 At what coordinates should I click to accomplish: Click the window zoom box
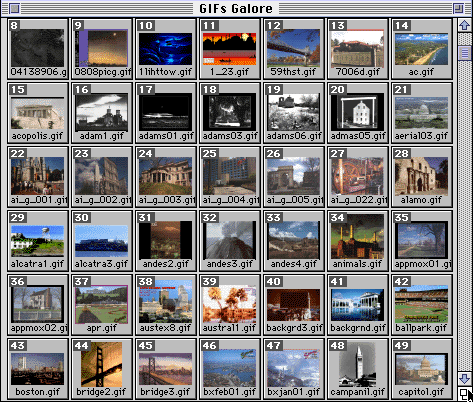tap(458, 8)
